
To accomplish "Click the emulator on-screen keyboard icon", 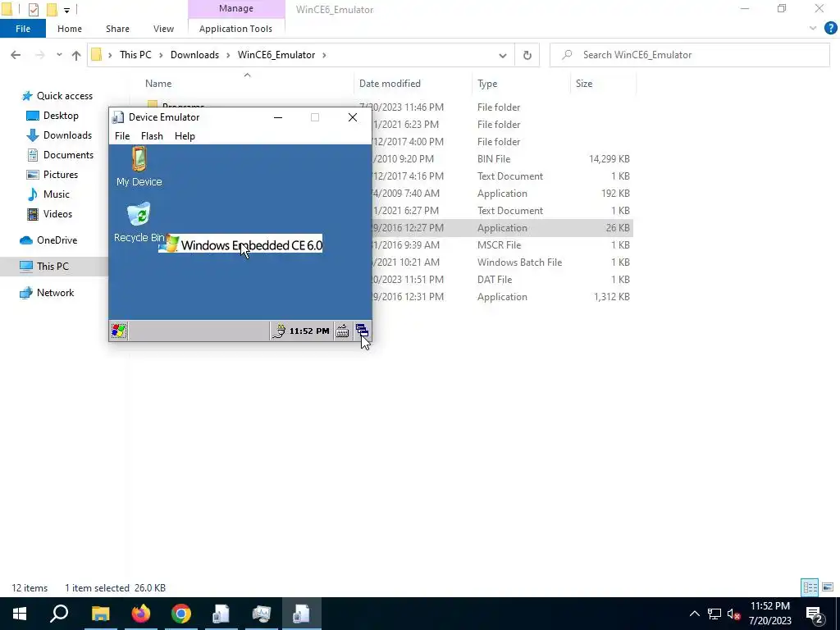I will (x=342, y=331).
